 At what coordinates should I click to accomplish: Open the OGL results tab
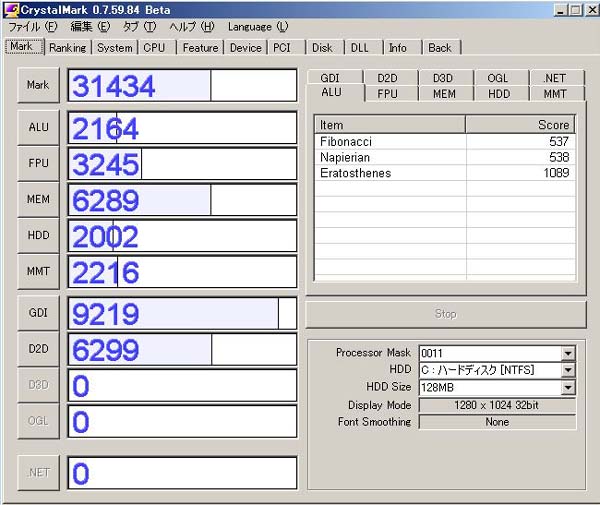point(502,78)
